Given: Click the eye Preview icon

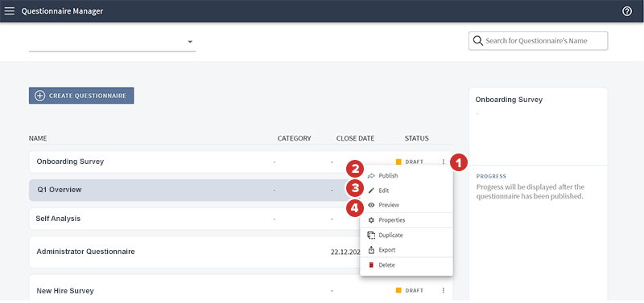Looking at the screenshot, I should coord(371,205).
